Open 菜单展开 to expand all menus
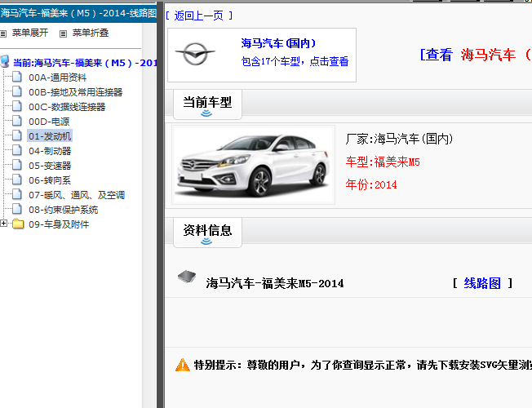The width and height of the screenshot is (532, 408). (30, 33)
